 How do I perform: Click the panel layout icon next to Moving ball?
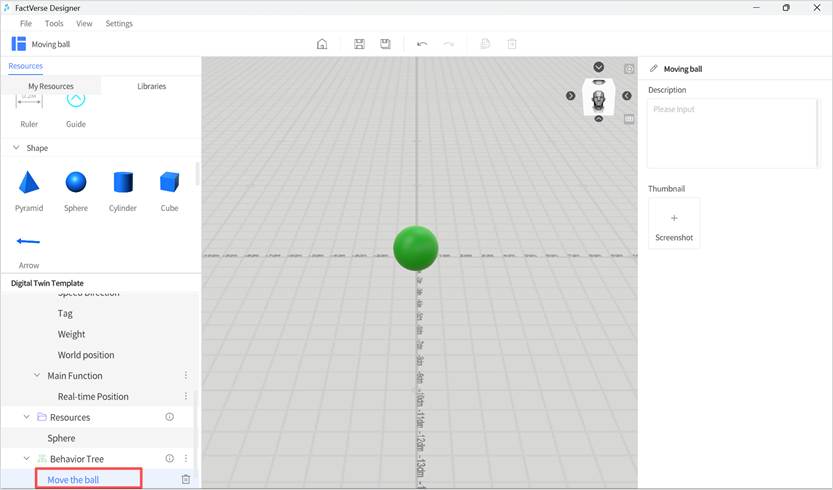click(x=19, y=44)
